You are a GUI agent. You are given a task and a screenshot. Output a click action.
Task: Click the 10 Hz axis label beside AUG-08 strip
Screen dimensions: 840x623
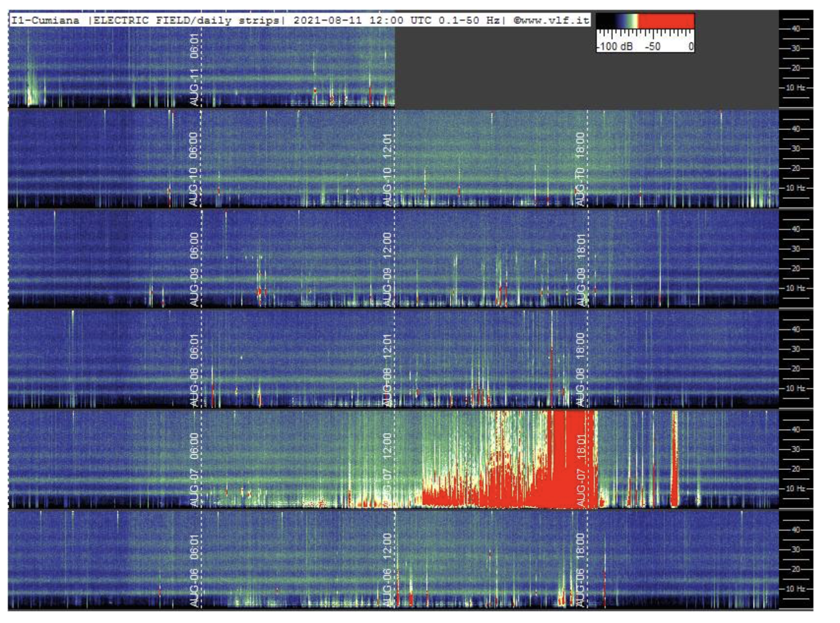point(795,388)
